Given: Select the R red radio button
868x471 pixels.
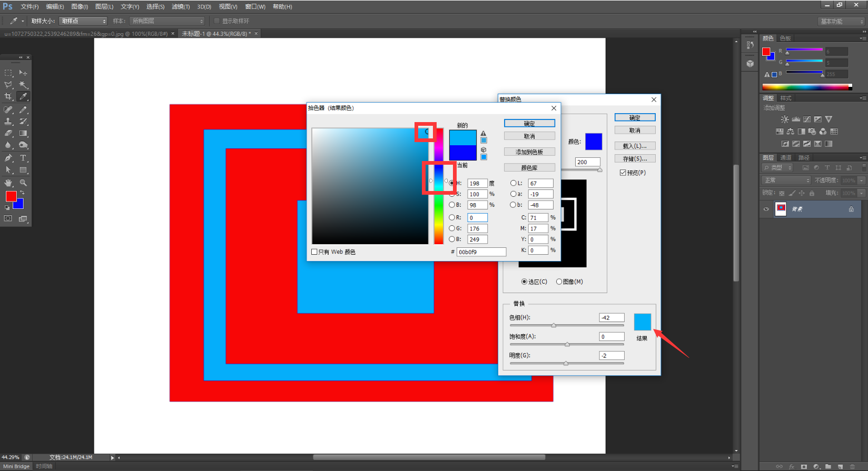Looking at the screenshot, I should point(452,217).
